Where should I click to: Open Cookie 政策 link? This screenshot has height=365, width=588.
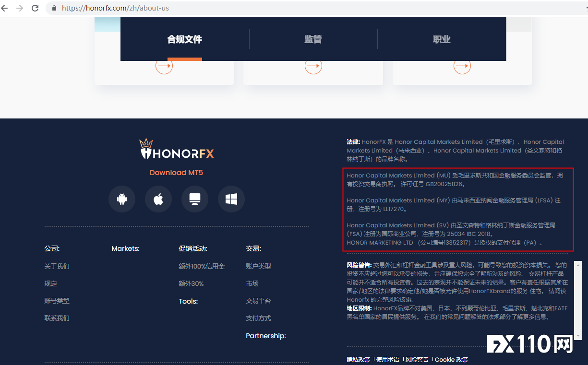[x=451, y=359]
